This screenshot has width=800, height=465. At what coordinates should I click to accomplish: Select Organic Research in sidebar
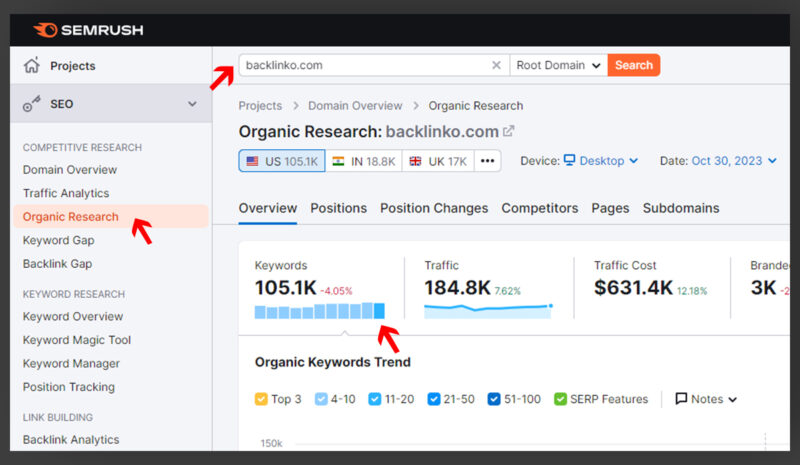[x=111, y=216]
